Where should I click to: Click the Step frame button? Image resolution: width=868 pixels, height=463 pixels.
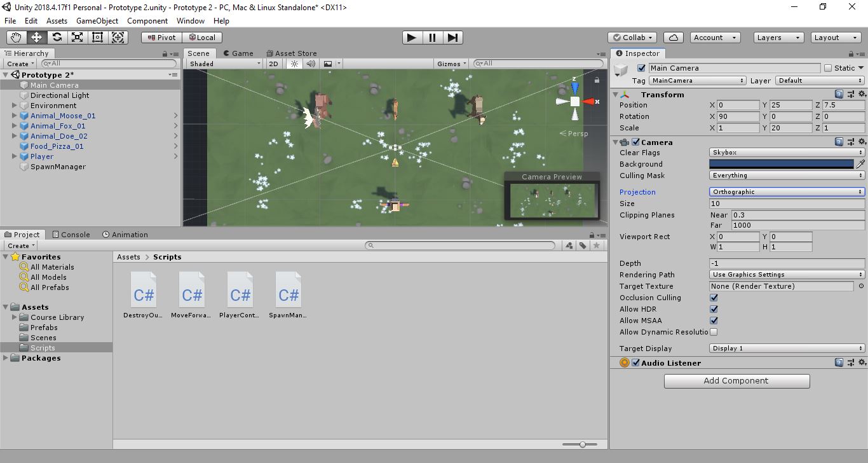[x=452, y=38]
